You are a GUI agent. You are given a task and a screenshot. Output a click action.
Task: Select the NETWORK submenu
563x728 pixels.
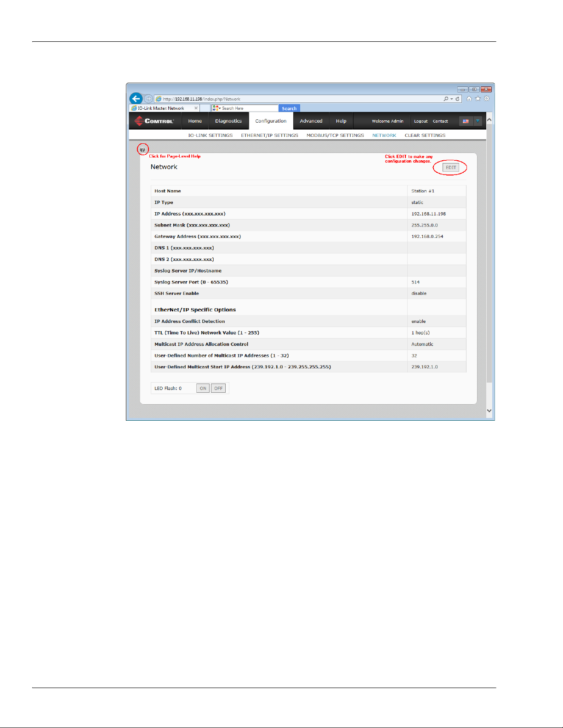pyautogui.click(x=384, y=135)
